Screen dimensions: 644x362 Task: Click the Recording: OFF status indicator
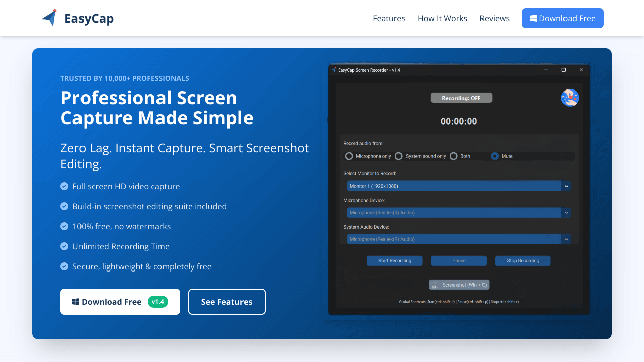[x=461, y=98]
